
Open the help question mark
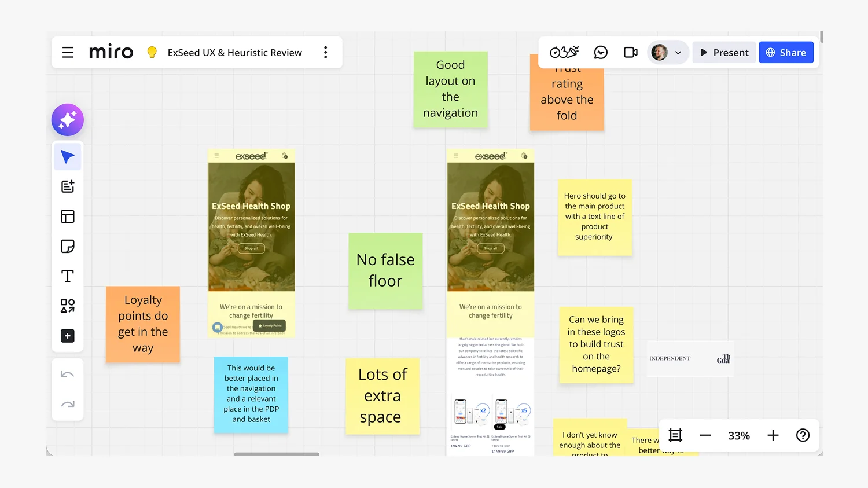coord(803,435)
